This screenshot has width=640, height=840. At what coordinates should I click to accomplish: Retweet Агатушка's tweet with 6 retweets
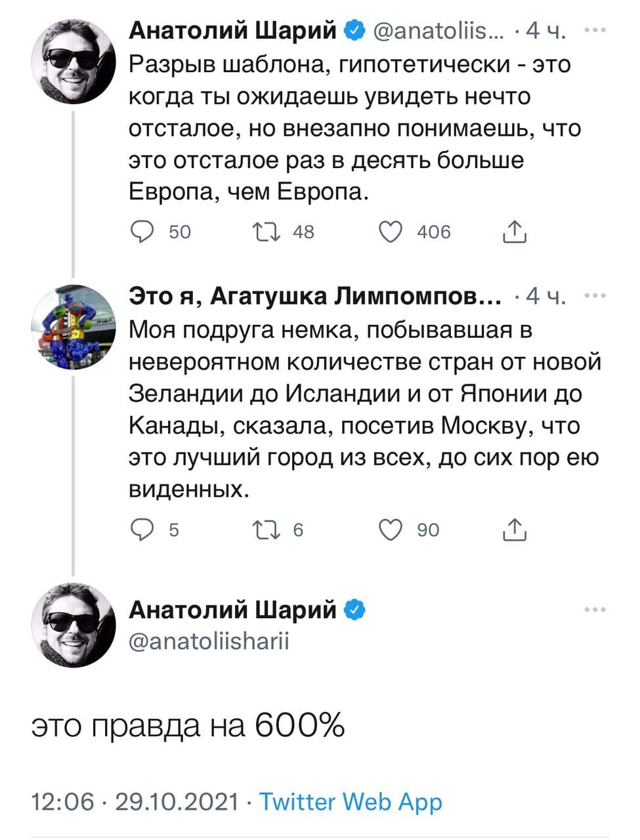tap(267, 530)
